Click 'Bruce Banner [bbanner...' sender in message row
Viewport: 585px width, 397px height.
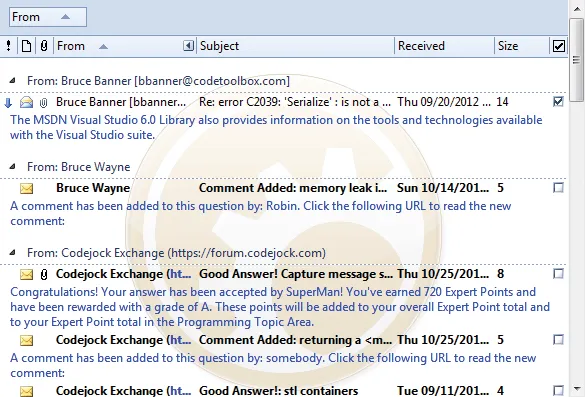tap(121, 102)
